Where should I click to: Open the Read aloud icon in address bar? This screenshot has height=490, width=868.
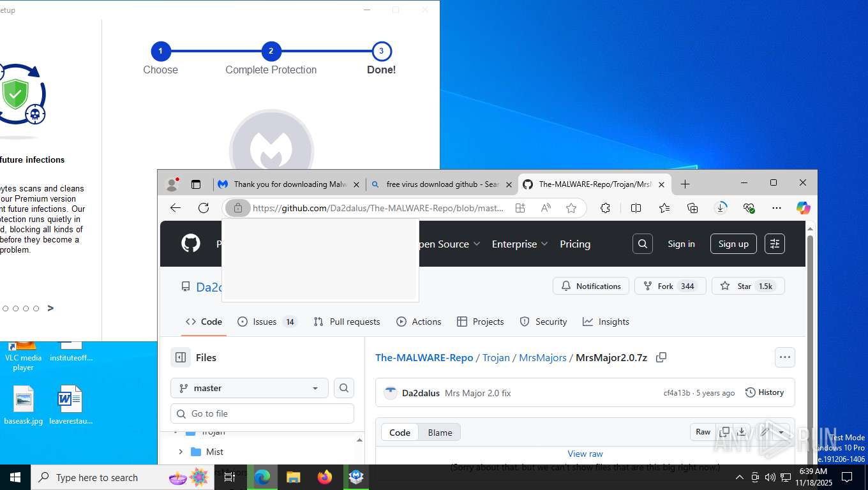(546, 208)
